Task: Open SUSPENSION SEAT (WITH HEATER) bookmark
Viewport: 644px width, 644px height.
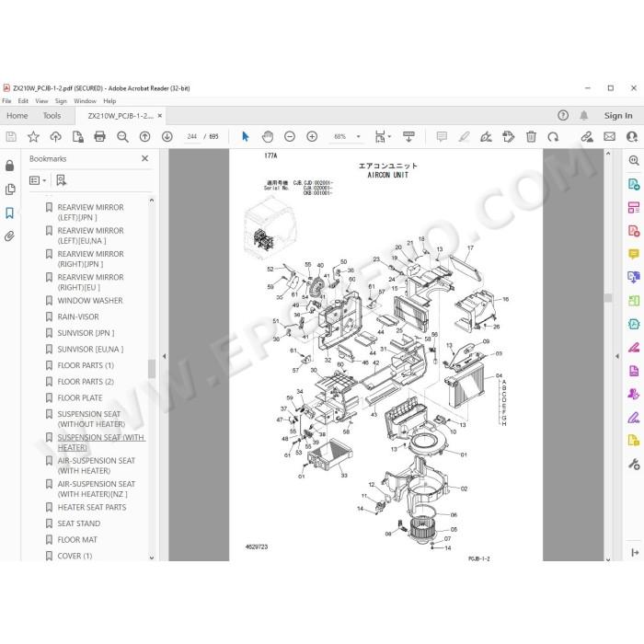Action: point(101,442)
